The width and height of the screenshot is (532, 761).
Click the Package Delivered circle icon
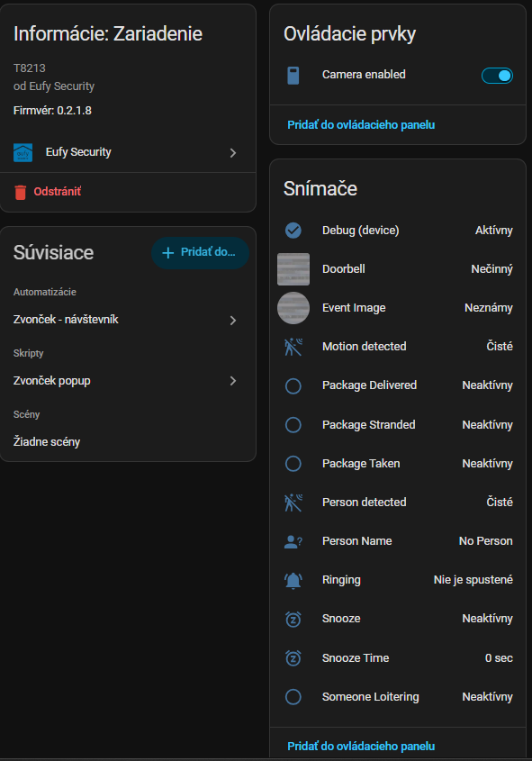click(293, 385)
